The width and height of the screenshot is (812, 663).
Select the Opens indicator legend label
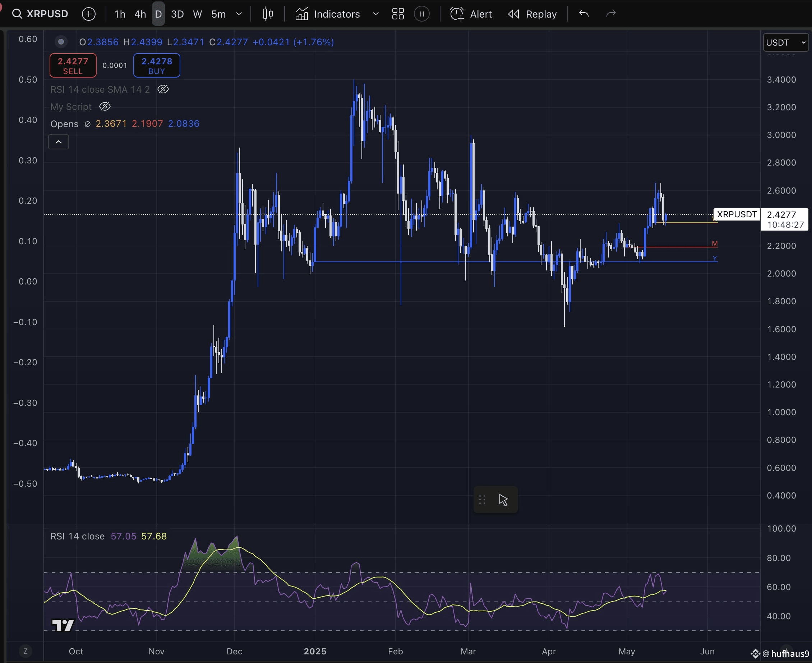click(x=64, y=124)
